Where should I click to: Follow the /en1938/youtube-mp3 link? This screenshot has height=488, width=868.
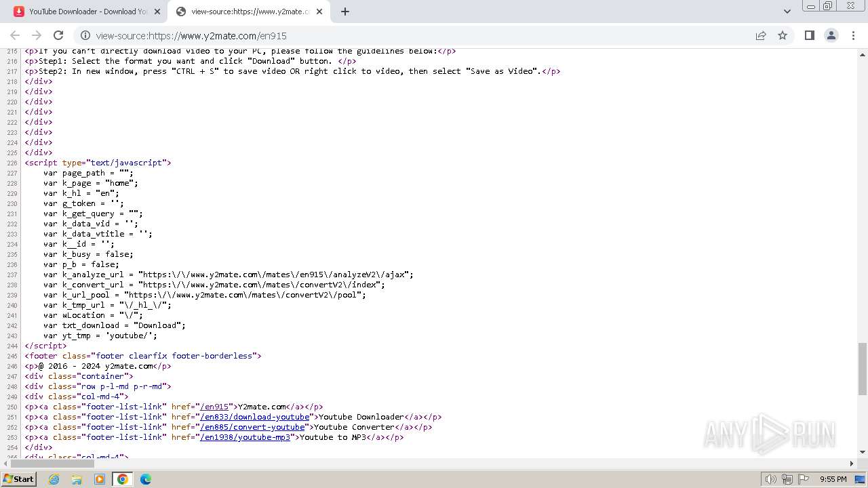point(245,437)
